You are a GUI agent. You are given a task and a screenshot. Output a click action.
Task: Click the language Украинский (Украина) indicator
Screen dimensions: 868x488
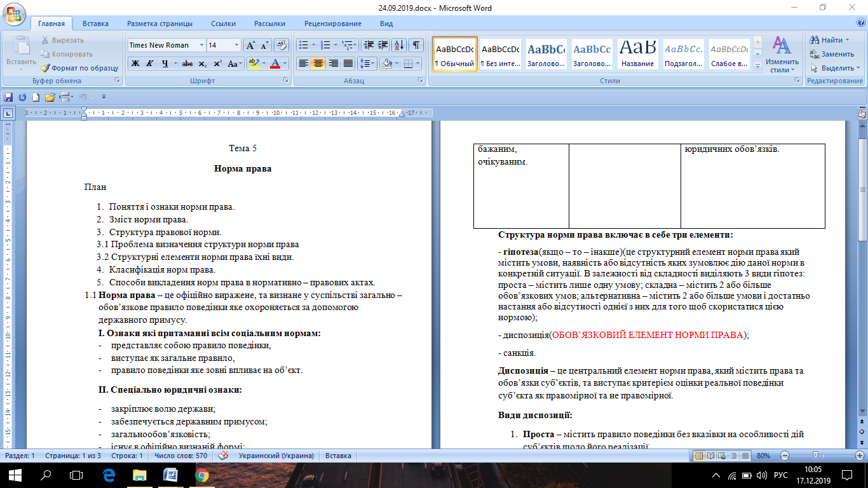click(276, 456)
